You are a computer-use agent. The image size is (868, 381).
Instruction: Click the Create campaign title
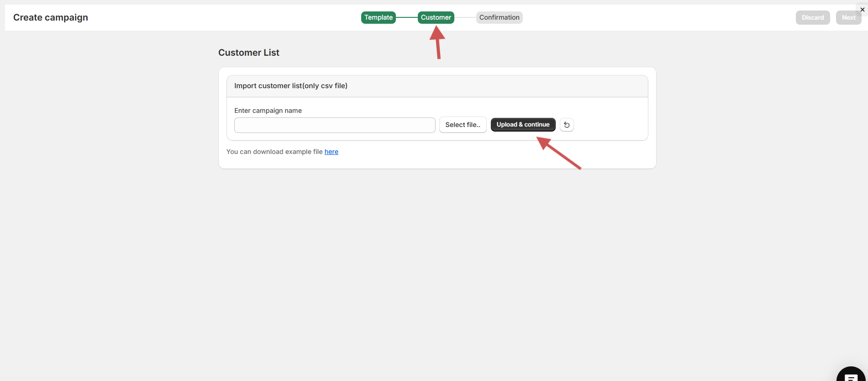tap(51, 17)
